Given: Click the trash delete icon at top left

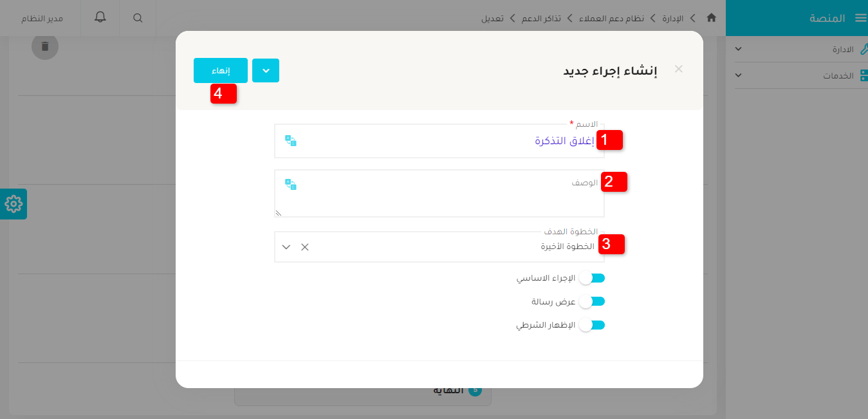Looking at the screenshot, I should [44, 46].
